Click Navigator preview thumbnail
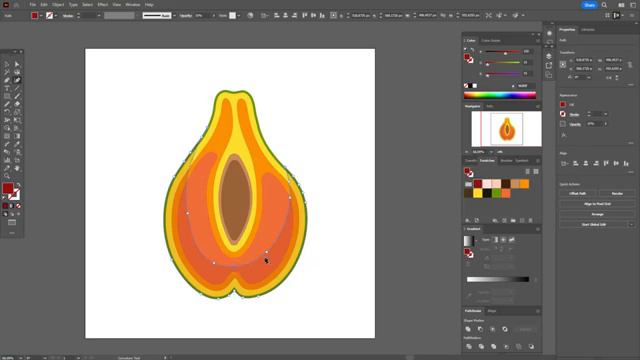The width and height of the screenshot is (640, 360). [x=506, y=129]
